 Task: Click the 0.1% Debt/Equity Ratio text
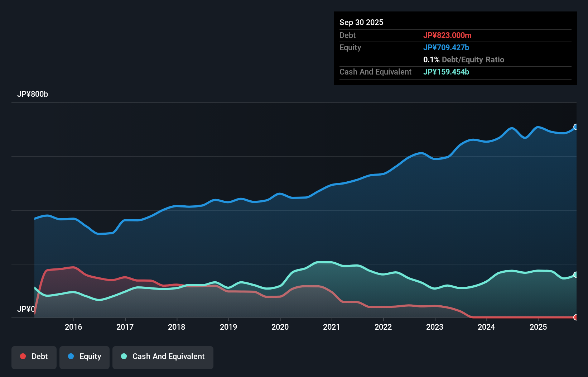464,59
